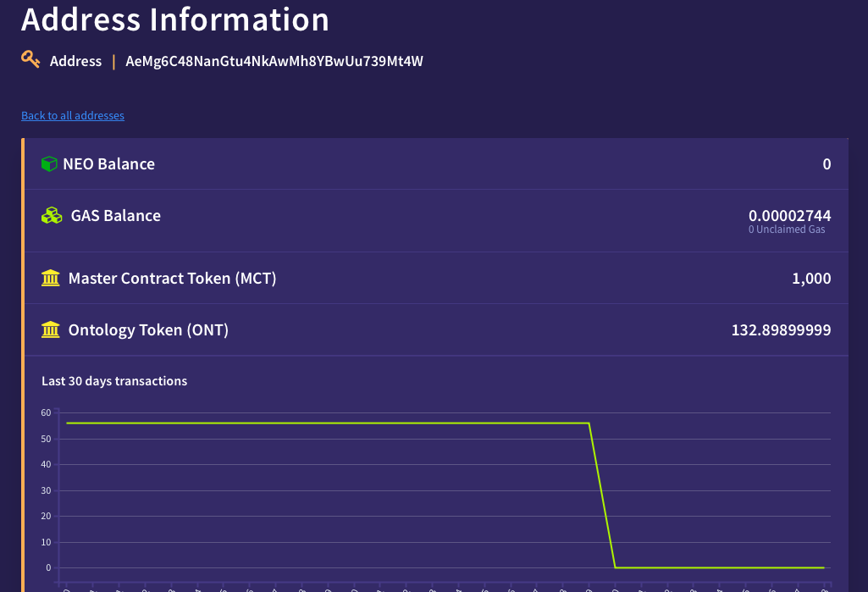Click the 60 label on chart axis
Screen dimensions: 868x592
coord(45,412)
